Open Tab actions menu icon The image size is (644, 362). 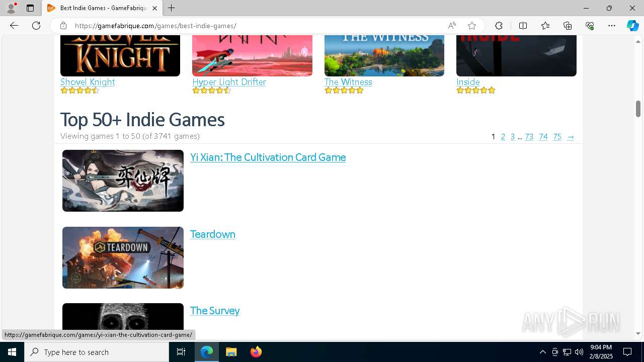30,8
